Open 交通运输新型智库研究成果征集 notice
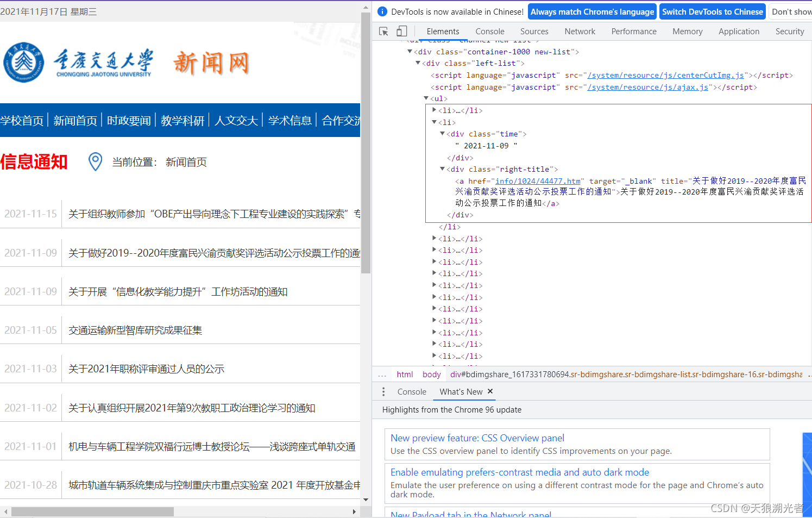The image size is (812, 518). point(135,330)
